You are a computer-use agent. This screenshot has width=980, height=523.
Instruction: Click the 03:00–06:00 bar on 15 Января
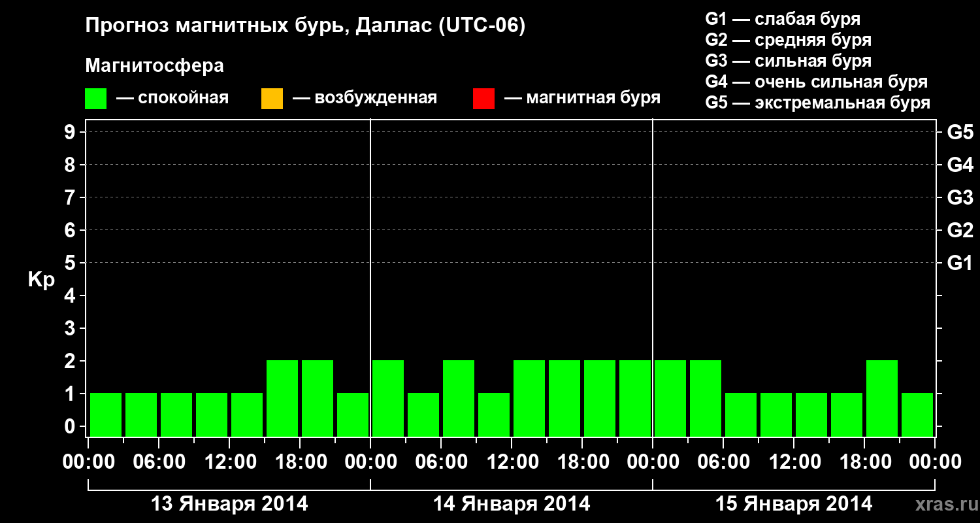point(706,398)
